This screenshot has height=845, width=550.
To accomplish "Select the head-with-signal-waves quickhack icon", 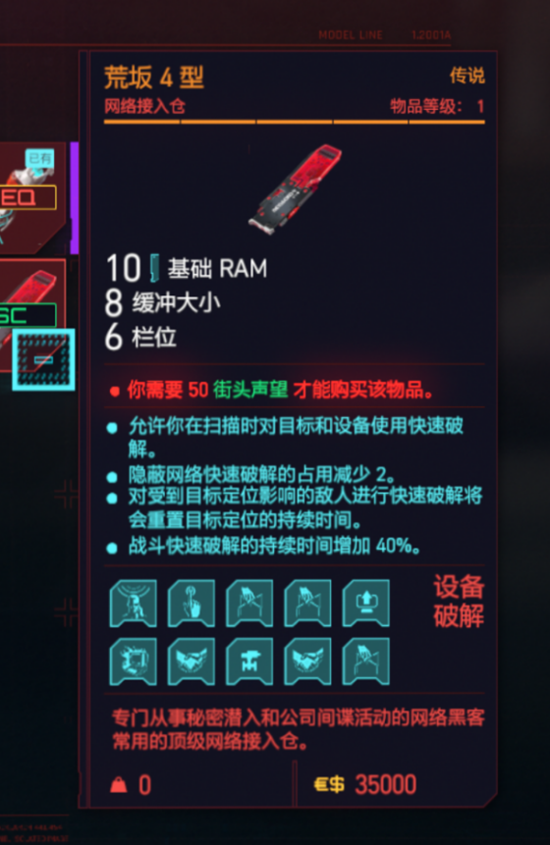I will 133,603.
